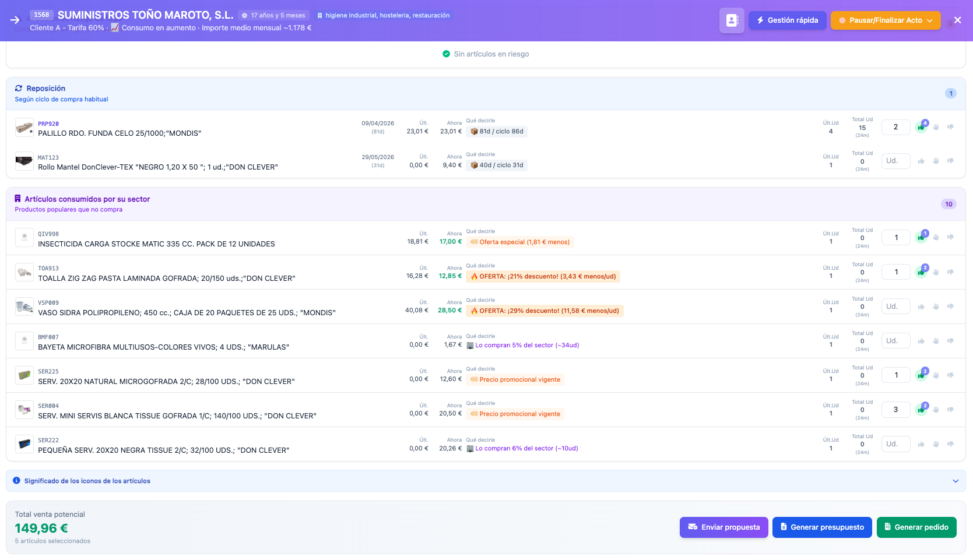Click the Reposición section header

486,93
